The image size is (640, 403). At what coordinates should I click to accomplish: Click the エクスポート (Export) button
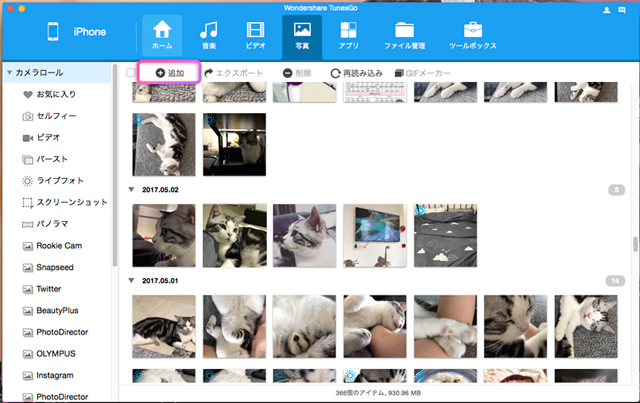point(233,73)
